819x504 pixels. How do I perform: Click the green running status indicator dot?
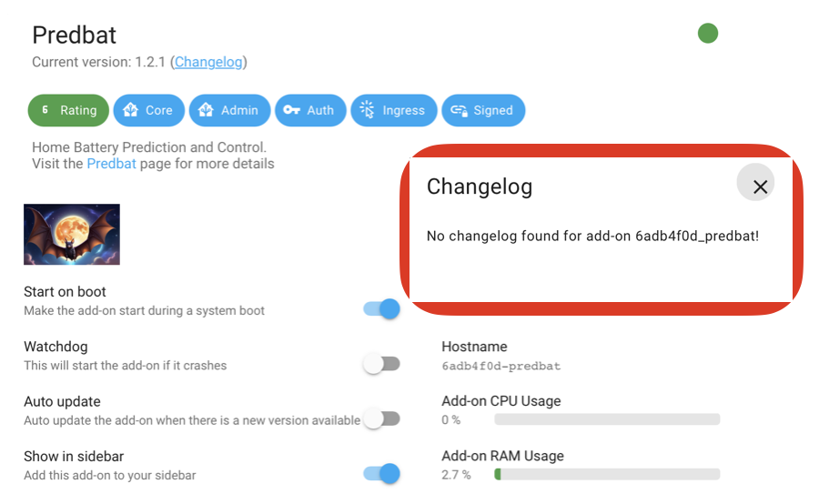click(x=708, y=34)
